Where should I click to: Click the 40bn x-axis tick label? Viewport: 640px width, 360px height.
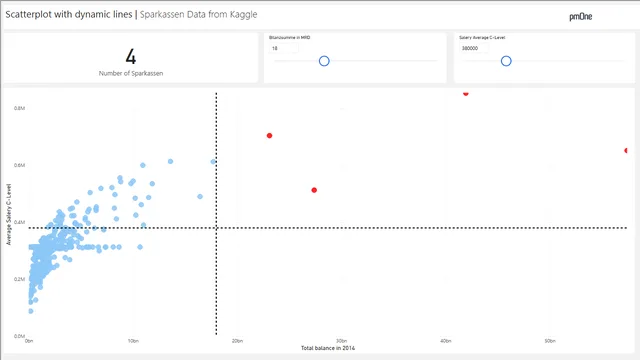[x=446, y=341]
